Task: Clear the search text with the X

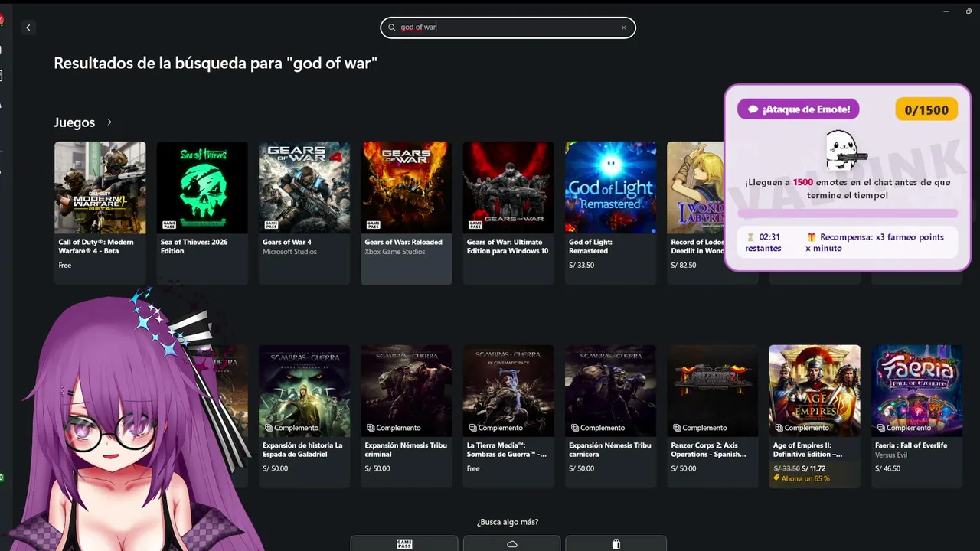Action: click(x=623, y=28)
